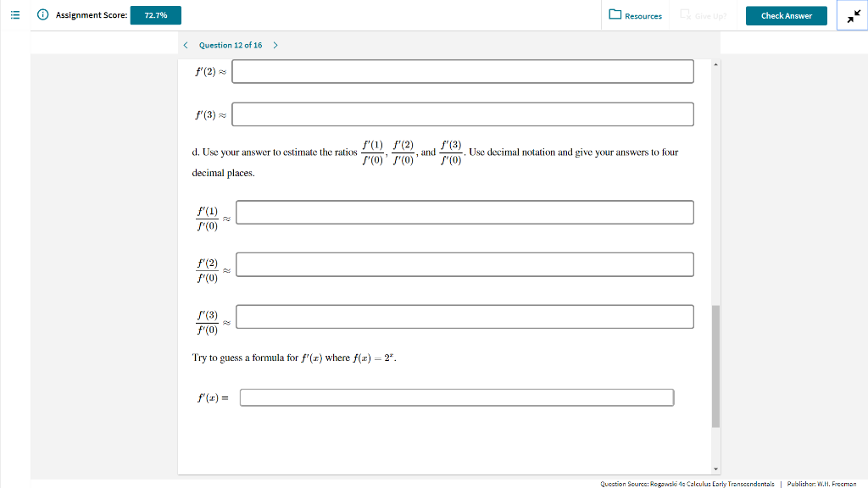Screen dimensions: 868x488
Task: Click the Question 12 of 16 label
Action: point(230,45)
